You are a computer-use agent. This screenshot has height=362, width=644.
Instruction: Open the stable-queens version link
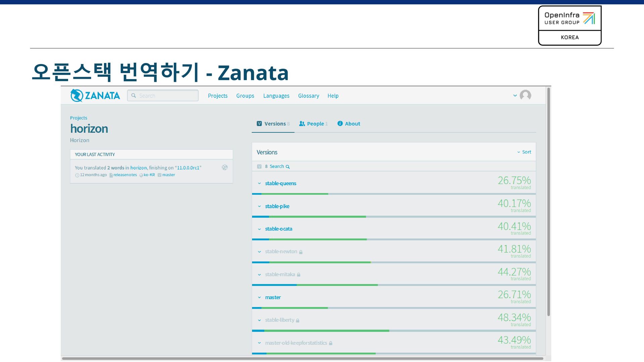click(281, 183)
